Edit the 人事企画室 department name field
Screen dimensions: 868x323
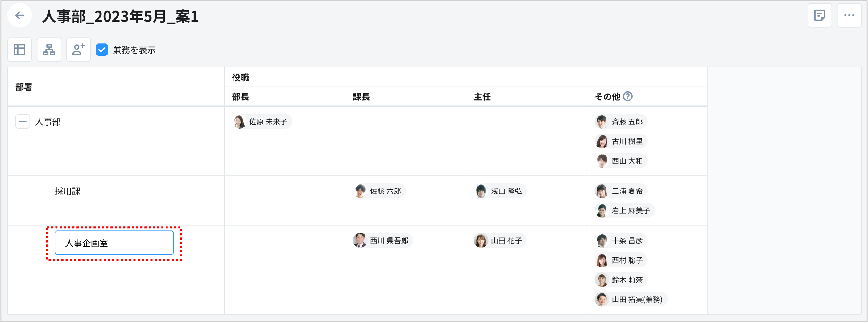[x=114, y=243]
